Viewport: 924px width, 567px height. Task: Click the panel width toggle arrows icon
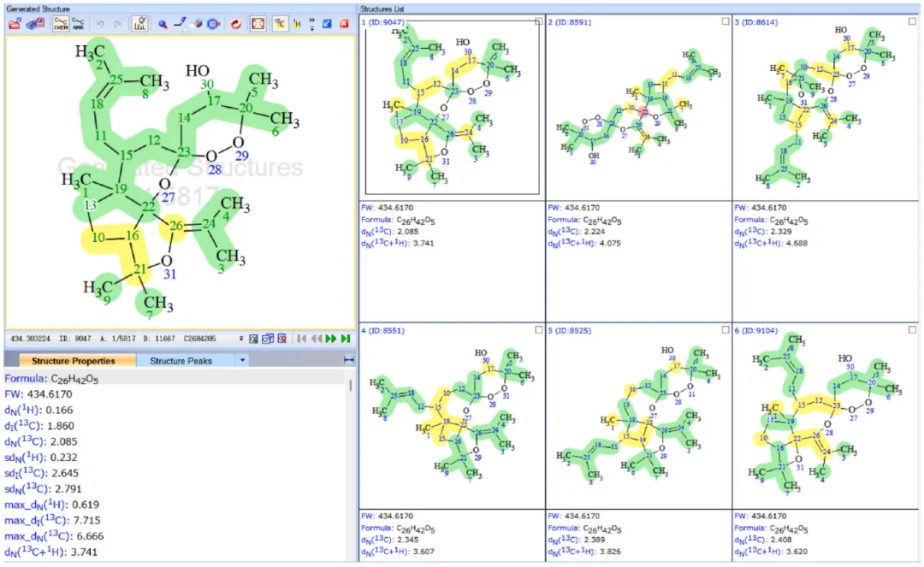coord(349,360)
